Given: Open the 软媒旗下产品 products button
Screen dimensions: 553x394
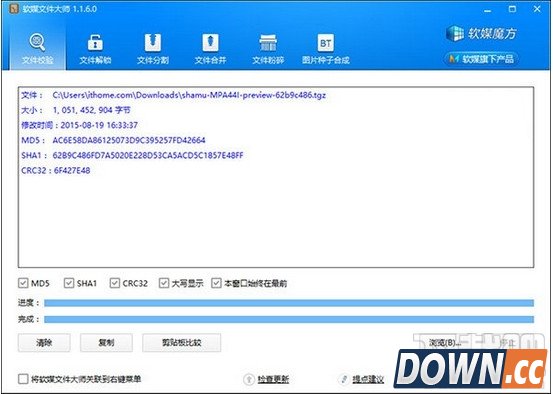Looking at the screenshot, I should coord(481,59).
